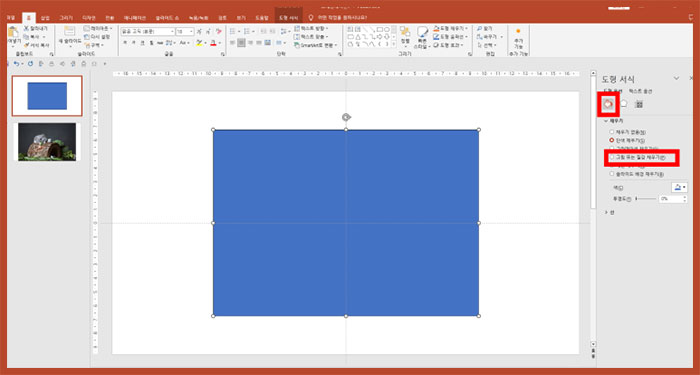Click the Reset slide (다시 설정) icon
The width and height of the screenshot is (700, 375).
(x=87, y=37)
